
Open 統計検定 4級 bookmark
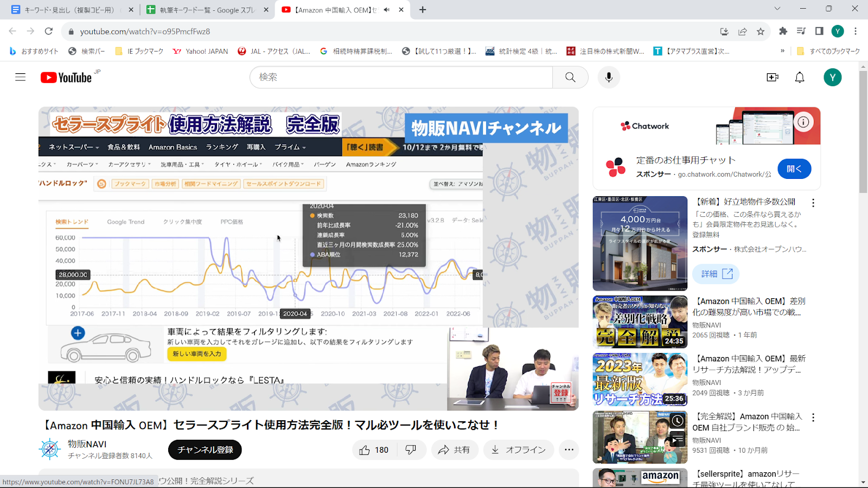(x=521, y=51)
